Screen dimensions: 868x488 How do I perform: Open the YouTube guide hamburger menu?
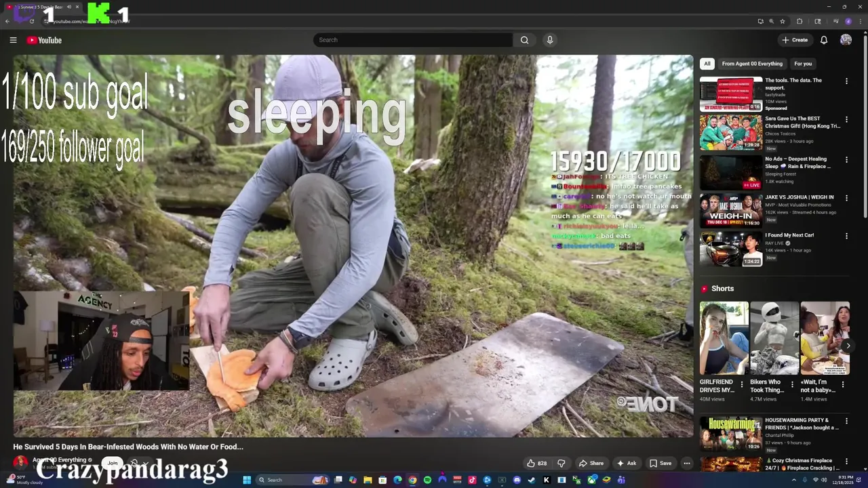click(13, 40)
